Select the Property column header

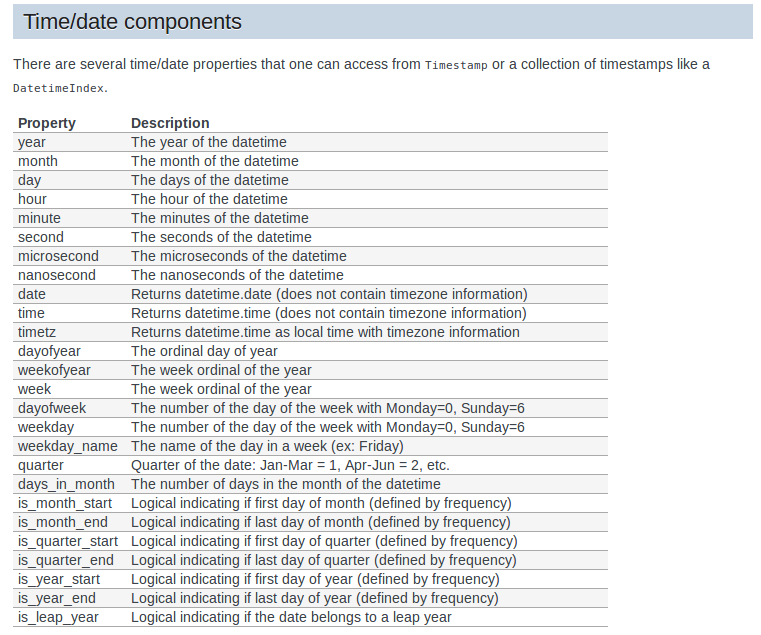click(47, 123)
